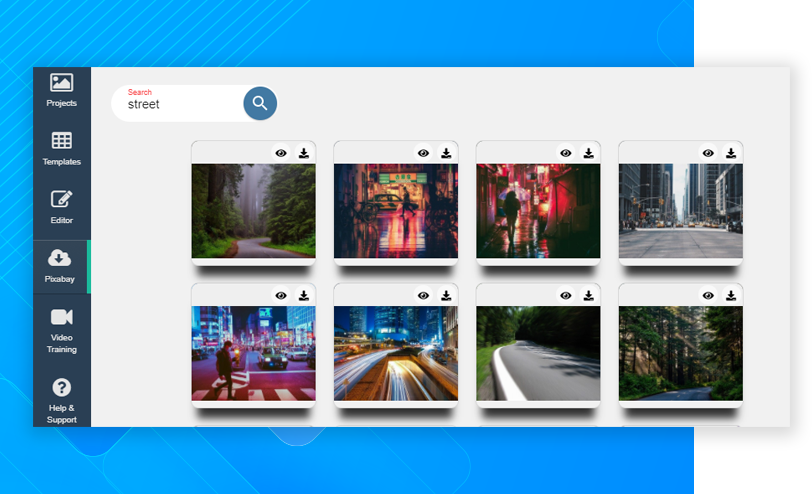Download the sunlit pine forest image
Viewport: 812px width, 494px height.
pos(731,296)
